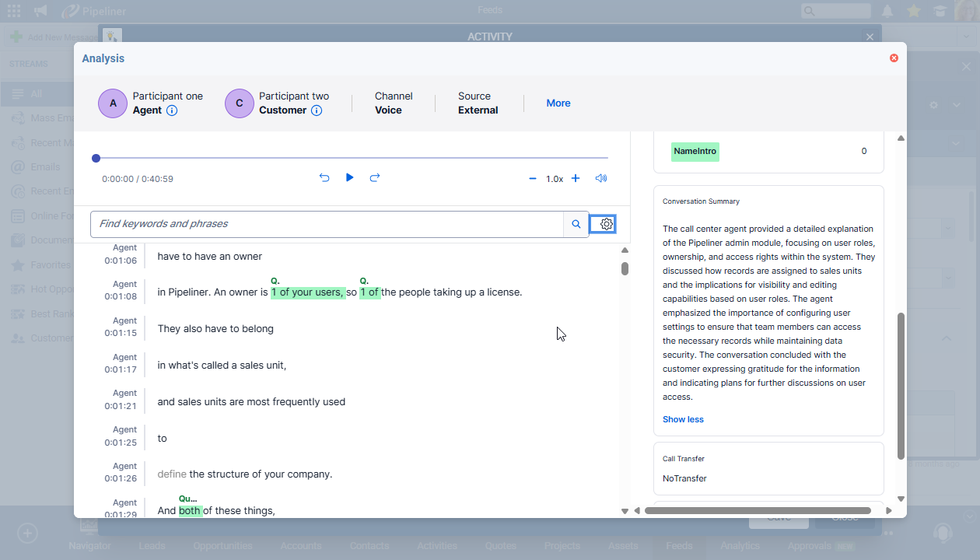Toggle the audio volume speaker icon

[600, 178]
